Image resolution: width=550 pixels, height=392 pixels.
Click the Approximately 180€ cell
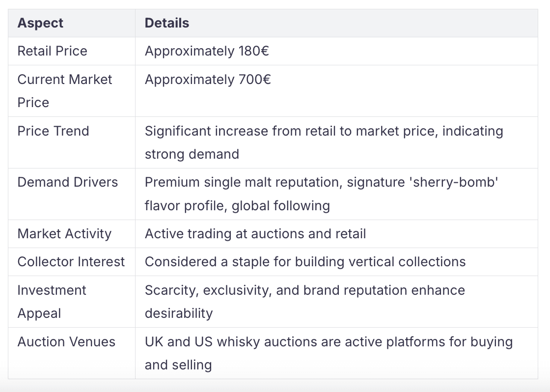pos(207,51)
